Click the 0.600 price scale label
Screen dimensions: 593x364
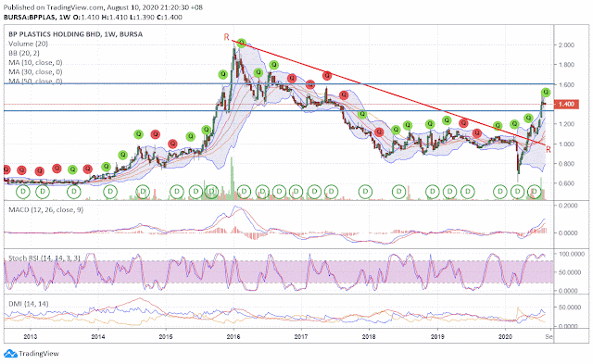[x=566, y=183]
